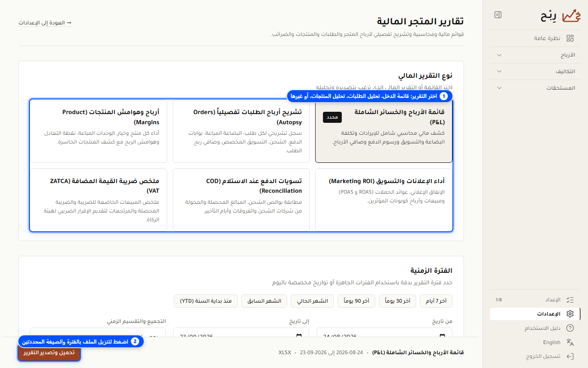Choose منذ بداية السنة (YTD) preset

(x=206, y=301)
